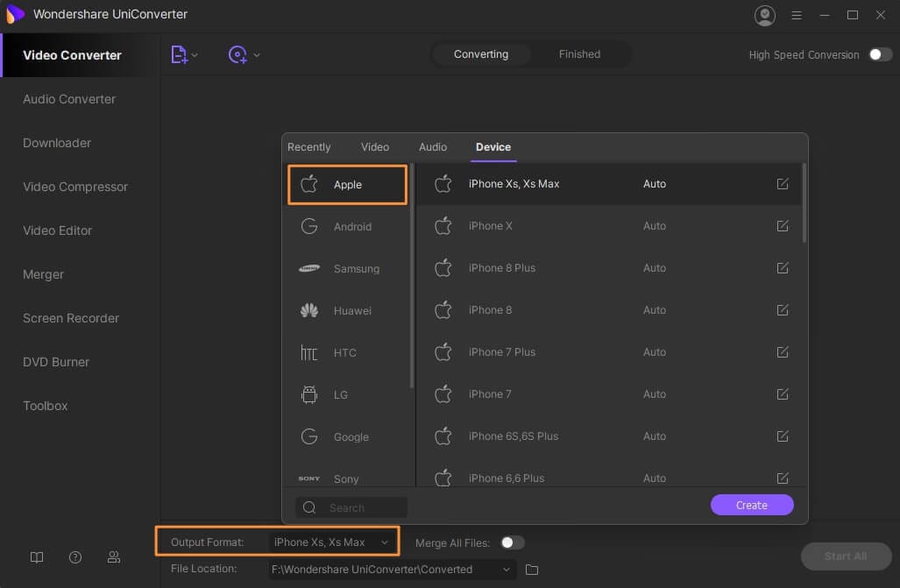Select Google device brand
The width and height of the screenshot is (900, 588).
point(347,436)
